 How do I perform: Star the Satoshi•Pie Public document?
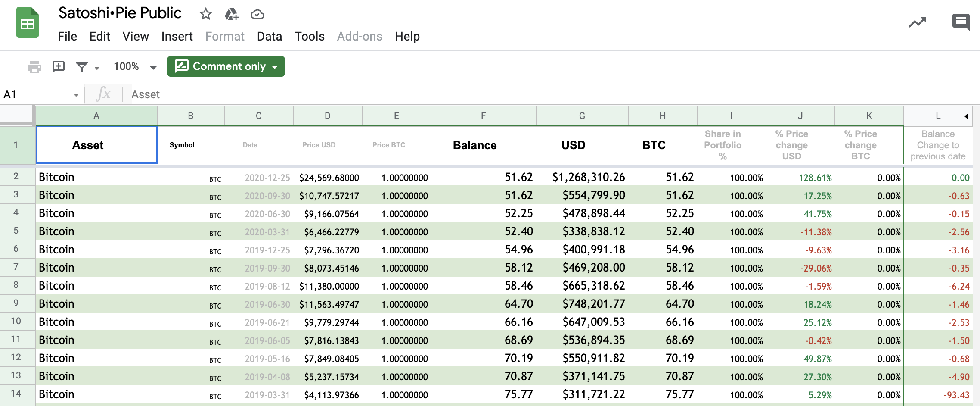pyautogui.click(x=206, y=14)
